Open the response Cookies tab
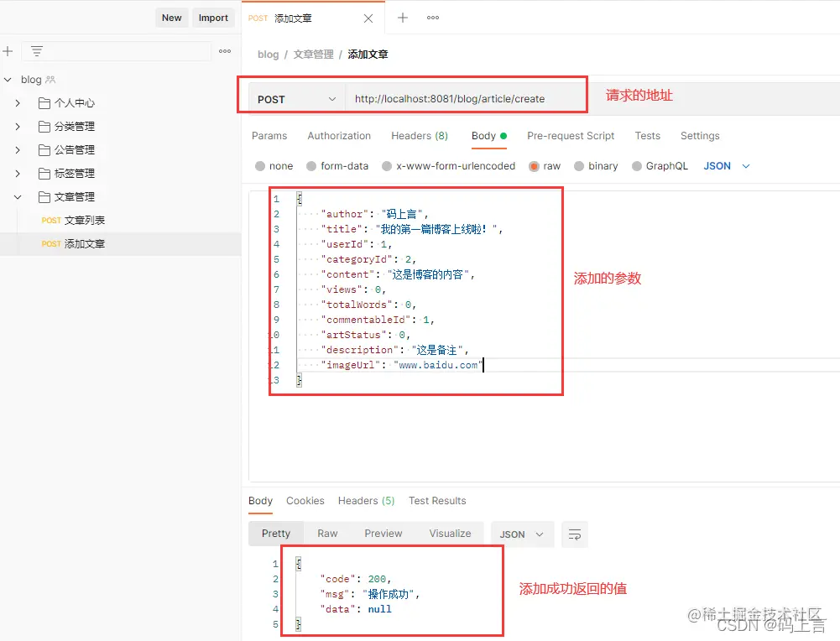840x641 pixels. (305, 501)
